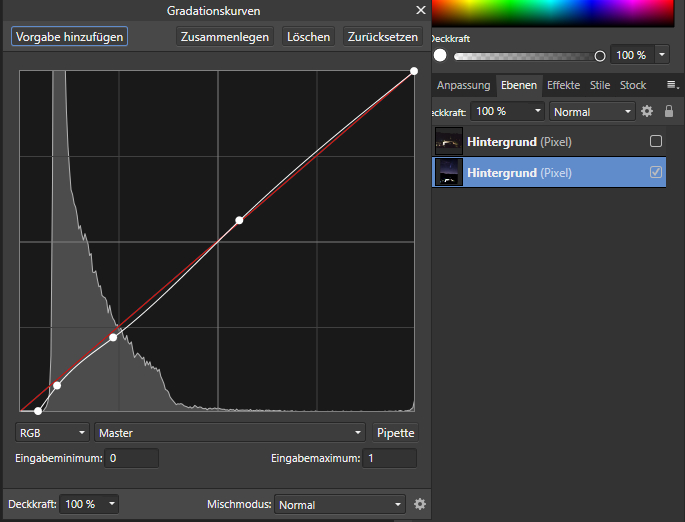This screenshot has width=685, height=522.
Task: Open layer blend options gear in Ebenen panel
Action: click(x=647, y=111)
